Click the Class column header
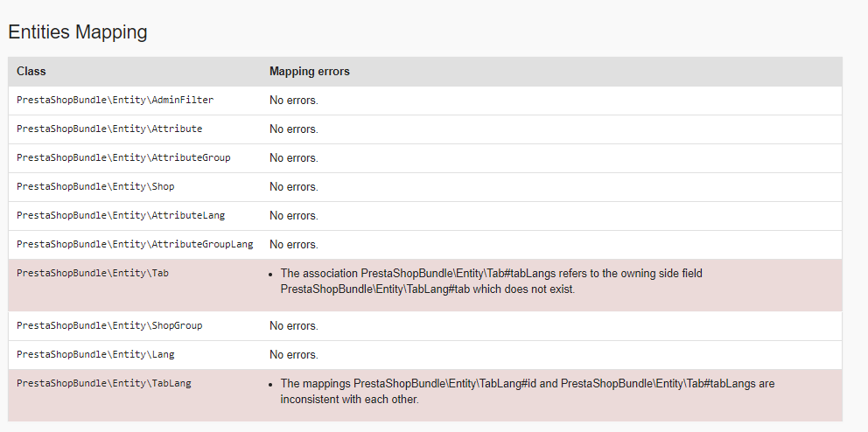This screenshot has height=432, width=868. (31, 71)
